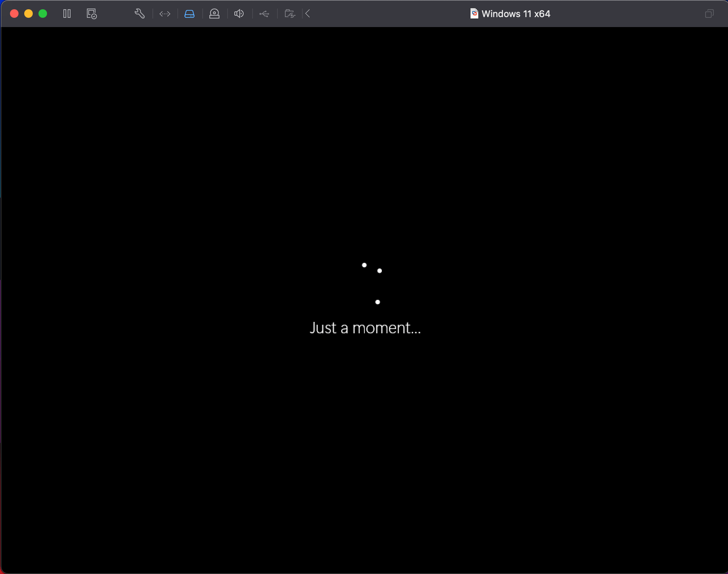Open the snapshots manager icon

click(92, 14)
